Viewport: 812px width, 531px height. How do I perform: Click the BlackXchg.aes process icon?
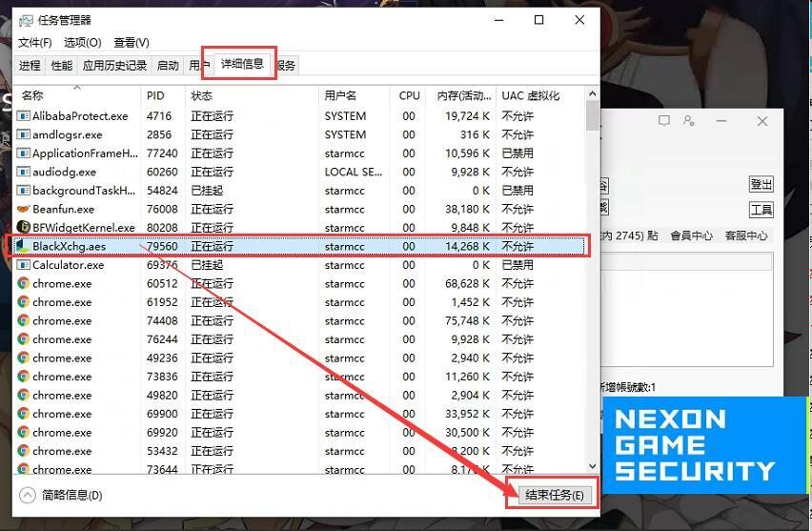coord(24,246)
